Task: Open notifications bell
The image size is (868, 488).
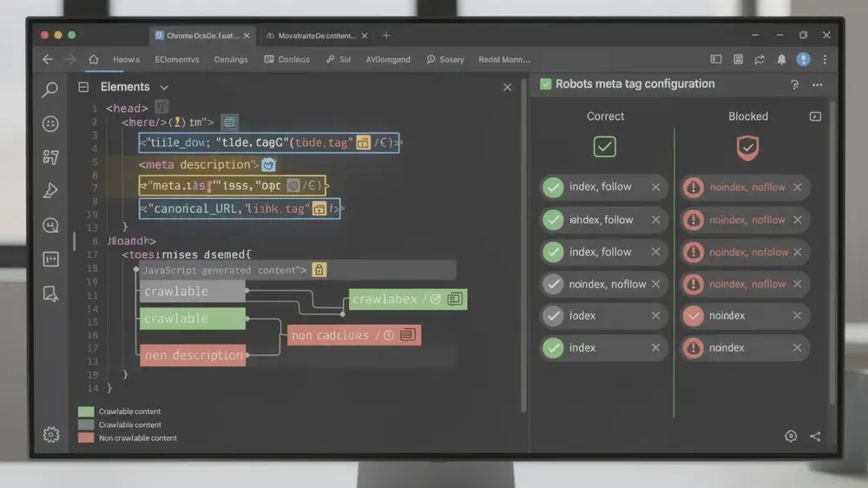Action: 781,59
